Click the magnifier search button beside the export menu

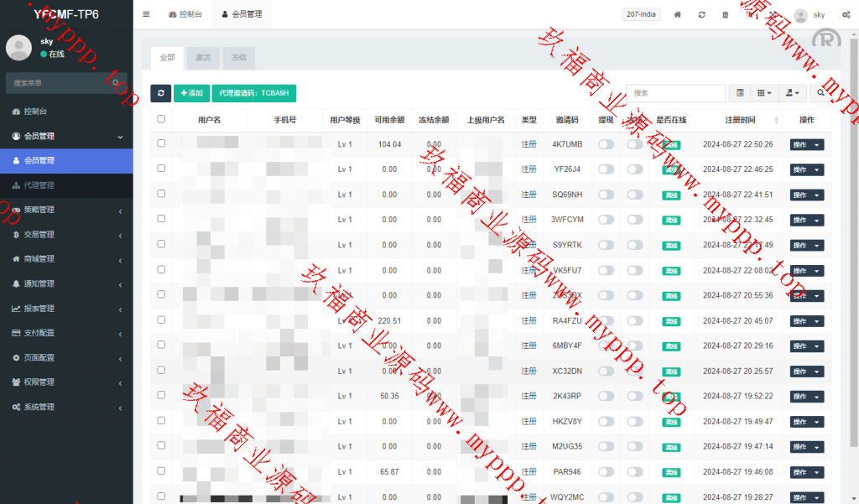pos(820,93)
